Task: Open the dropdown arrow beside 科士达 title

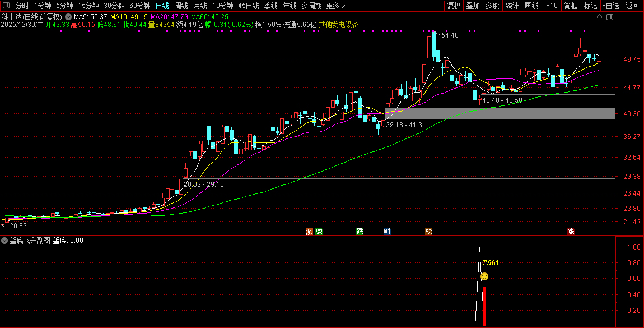Action: point(68,17)
